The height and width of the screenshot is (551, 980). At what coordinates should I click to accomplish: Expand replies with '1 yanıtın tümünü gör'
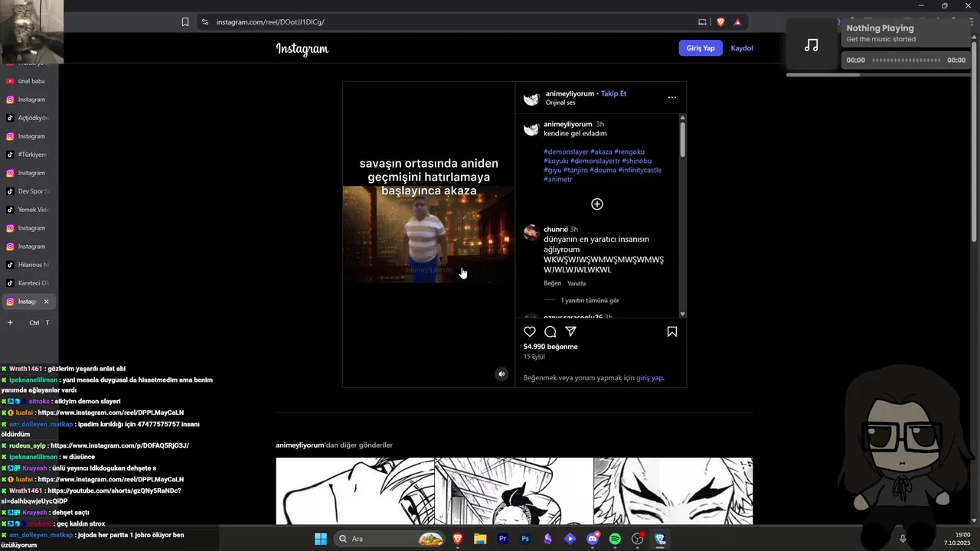click(590, 301)
